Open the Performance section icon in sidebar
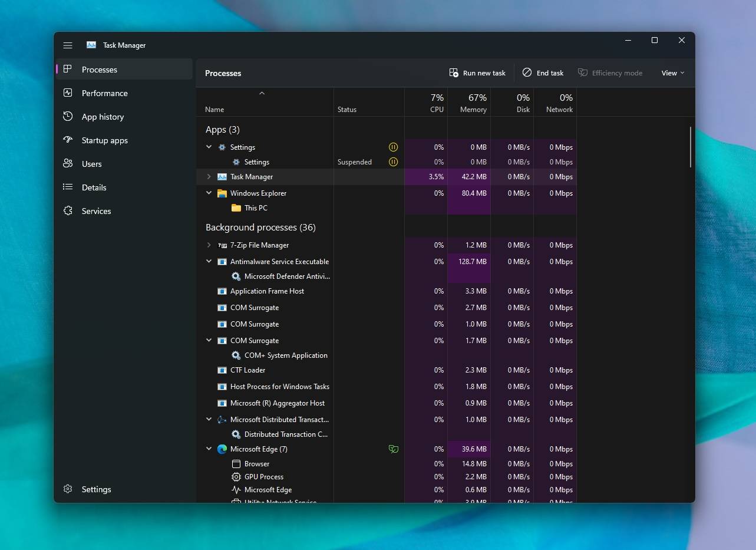 pos(68,93)
